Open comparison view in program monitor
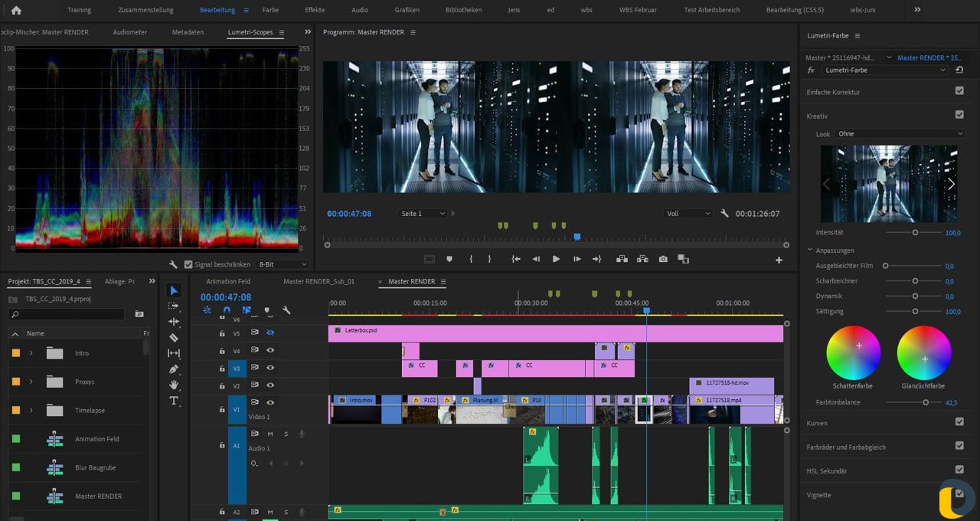 click(683, 259)
